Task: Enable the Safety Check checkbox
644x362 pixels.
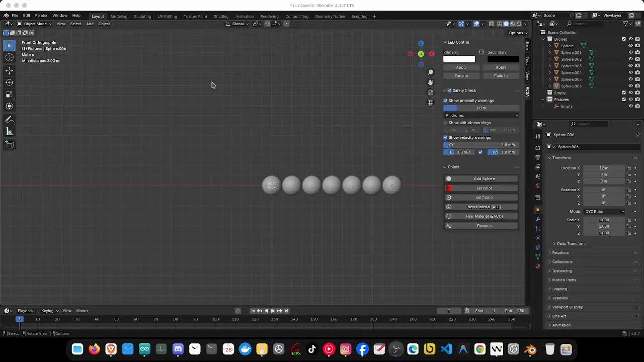Action: click(449, 90)
